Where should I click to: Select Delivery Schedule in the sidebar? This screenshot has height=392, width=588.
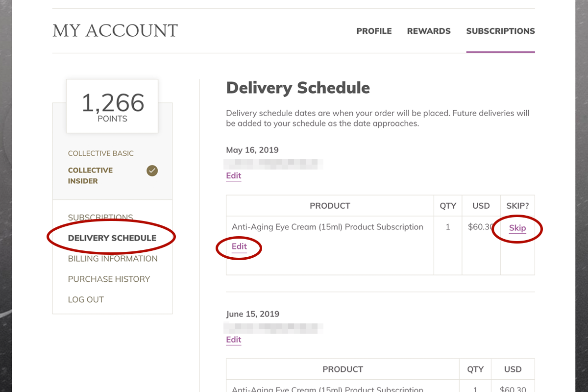[x=112, y=238]
